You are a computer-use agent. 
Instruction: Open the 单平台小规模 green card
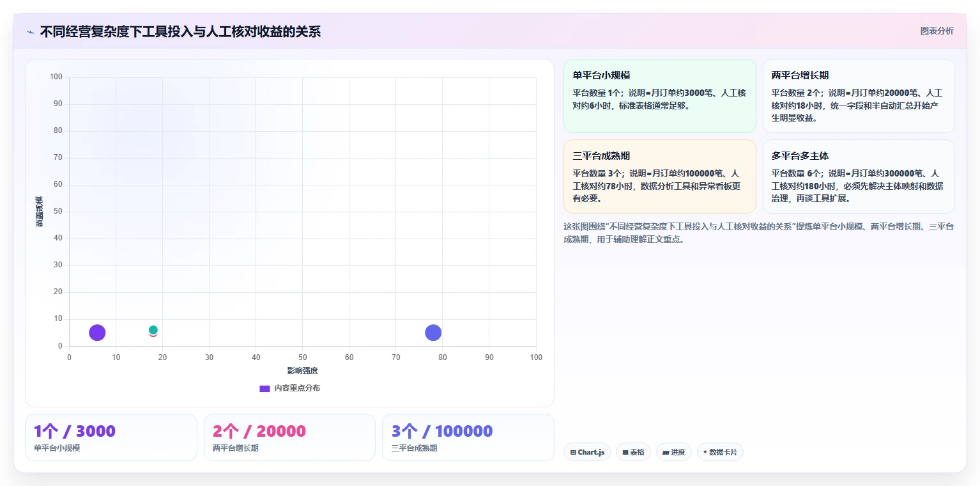[x=659, y=96]
